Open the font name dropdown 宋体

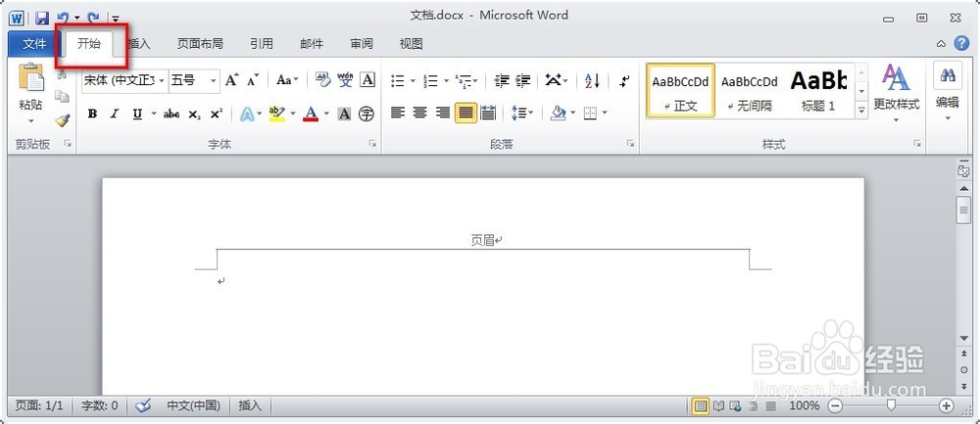click(162, 80)
